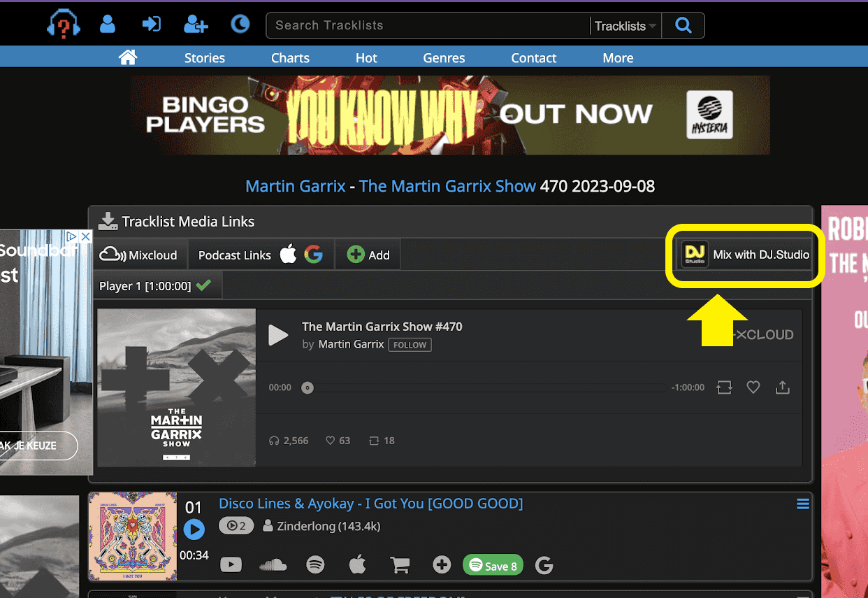Favorite the Mixcloud player with the heart
The width and height of the screenshot is (868, 598).
tap(753, 387)
